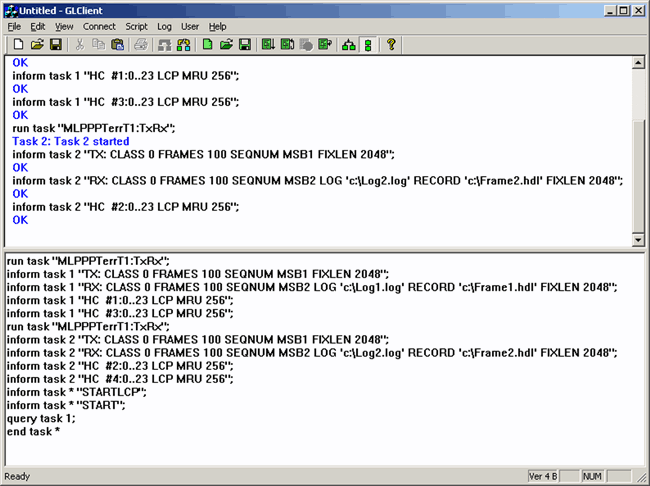
Task: Click the green script icon with cycle arrows
Action: (287, 44)
